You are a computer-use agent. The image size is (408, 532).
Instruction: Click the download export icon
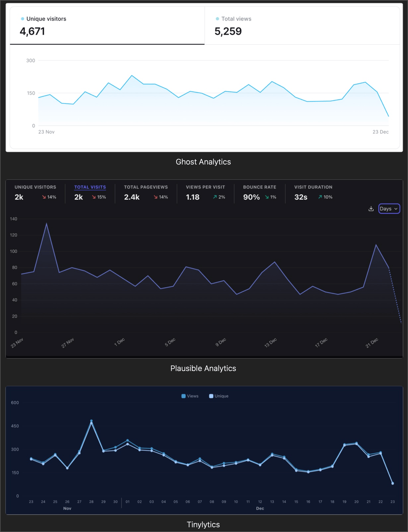371,209
